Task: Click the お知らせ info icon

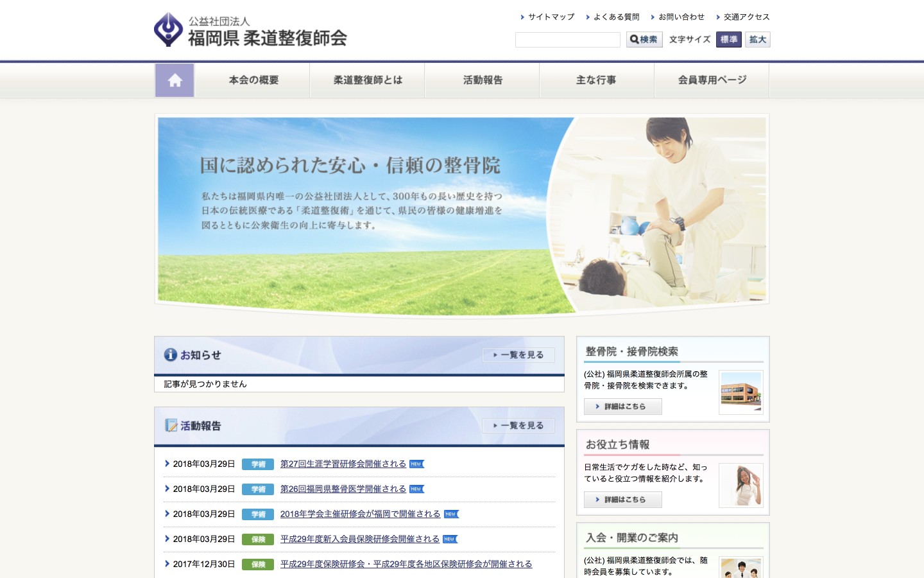Action: (x=171, y=355)
